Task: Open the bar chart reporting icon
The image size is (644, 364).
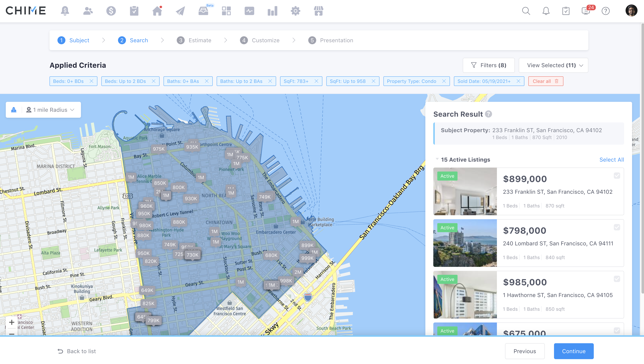Action: [x=272, y=11]
